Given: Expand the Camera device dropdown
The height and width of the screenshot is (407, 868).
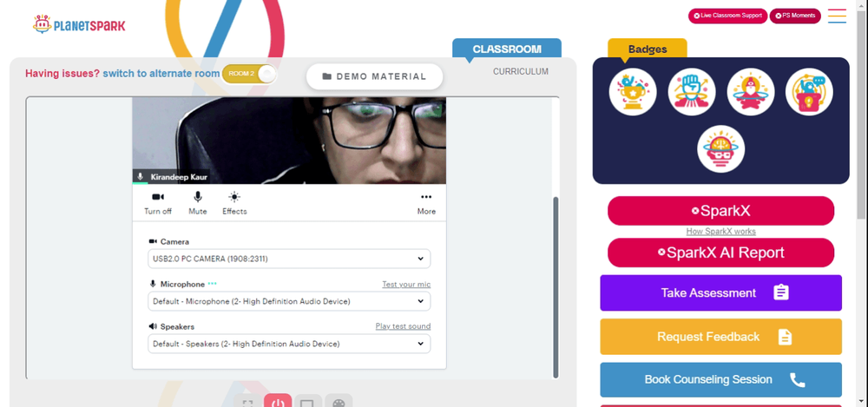Looking at the screenshot, I should tap(289, 259).
